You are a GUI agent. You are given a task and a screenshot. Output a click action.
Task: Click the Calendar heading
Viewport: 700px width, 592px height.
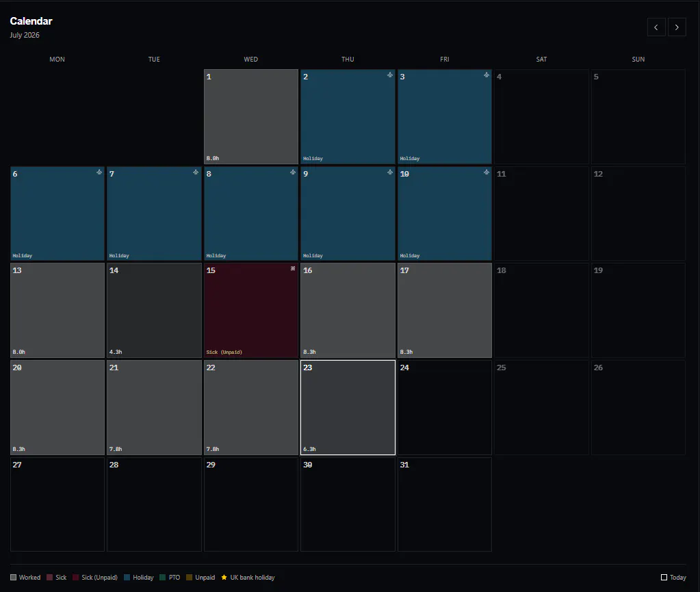point(31,21)
